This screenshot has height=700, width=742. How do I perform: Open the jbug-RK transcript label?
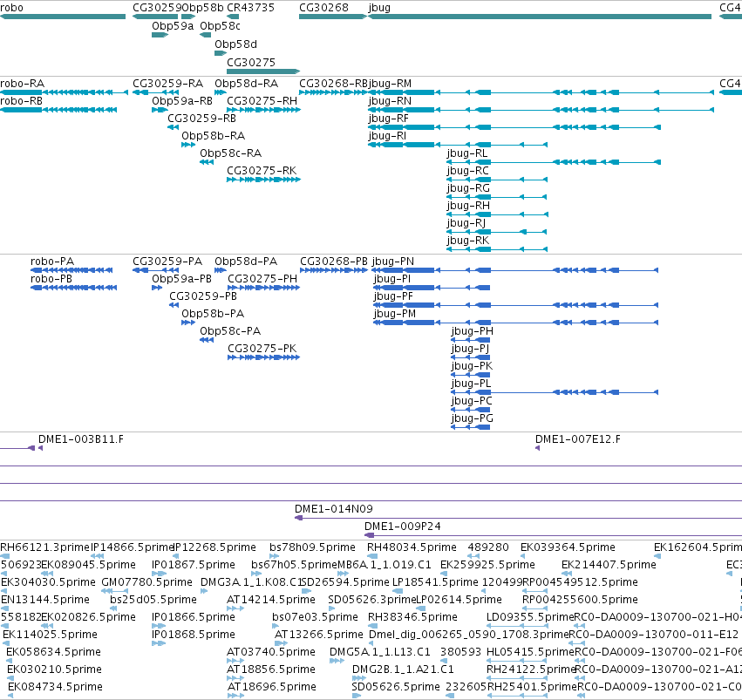[468, 241]
